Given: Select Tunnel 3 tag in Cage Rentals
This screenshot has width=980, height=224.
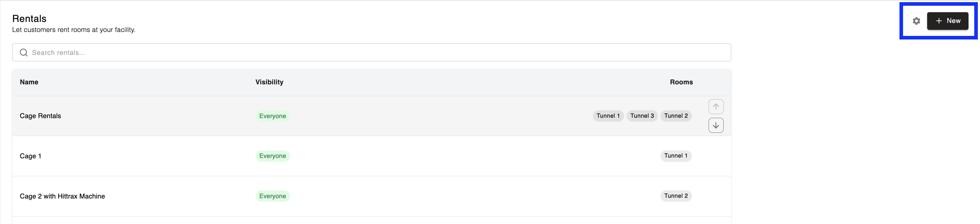Looking at the screenshot, I should click(642, 116).
